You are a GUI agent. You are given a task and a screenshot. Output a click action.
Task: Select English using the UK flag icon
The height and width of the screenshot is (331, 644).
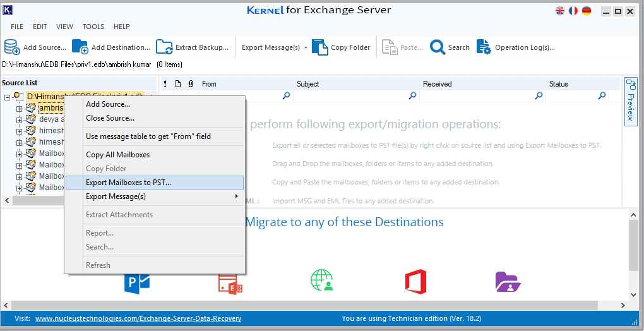tap(560, 11)
